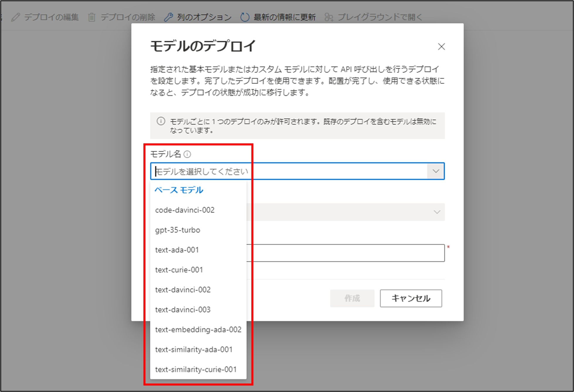Click the info icon in the notice banner
574x392 pixels.
tap(161, 121)
